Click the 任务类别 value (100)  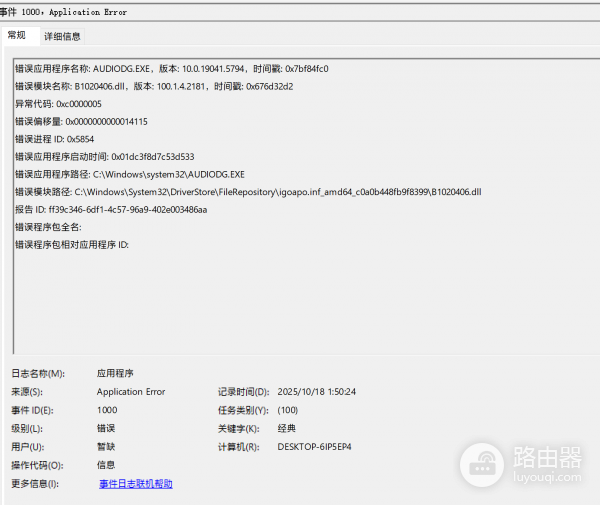point(288,410)
